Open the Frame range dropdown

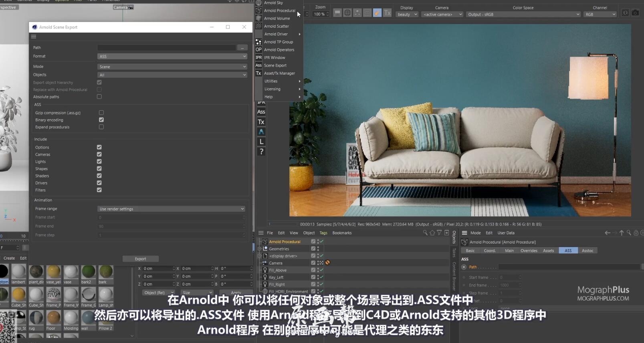point(171,209)
